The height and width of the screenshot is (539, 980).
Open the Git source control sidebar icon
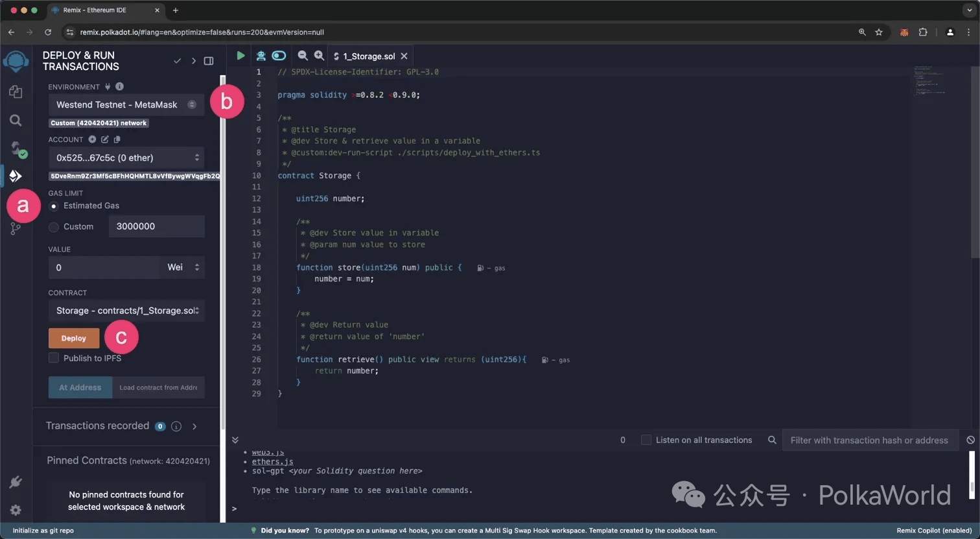click(x=16, y=228)
